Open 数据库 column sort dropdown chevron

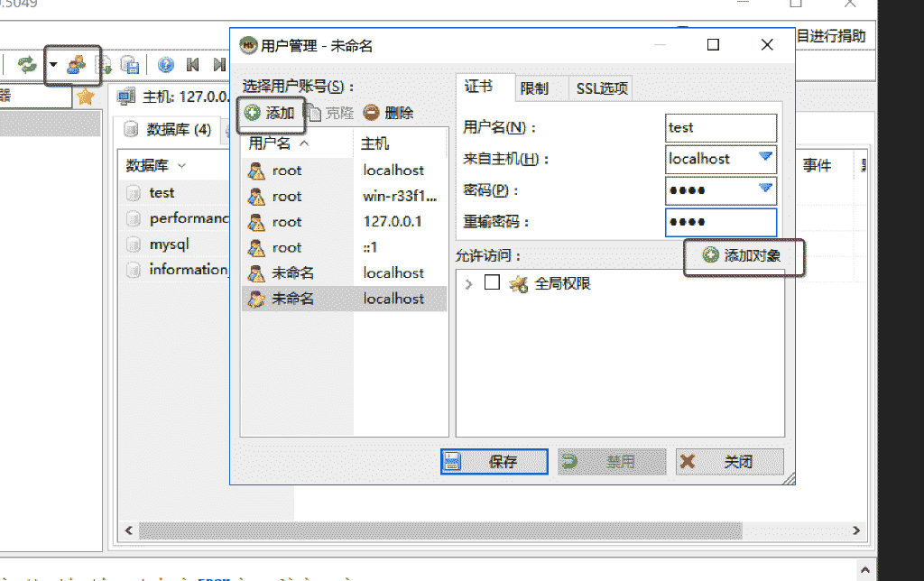[181, 166]
